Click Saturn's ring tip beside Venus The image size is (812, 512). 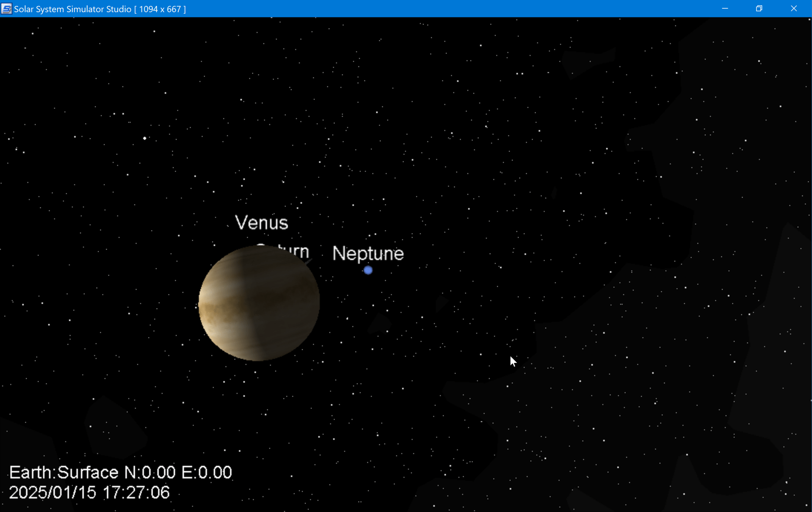309,261
